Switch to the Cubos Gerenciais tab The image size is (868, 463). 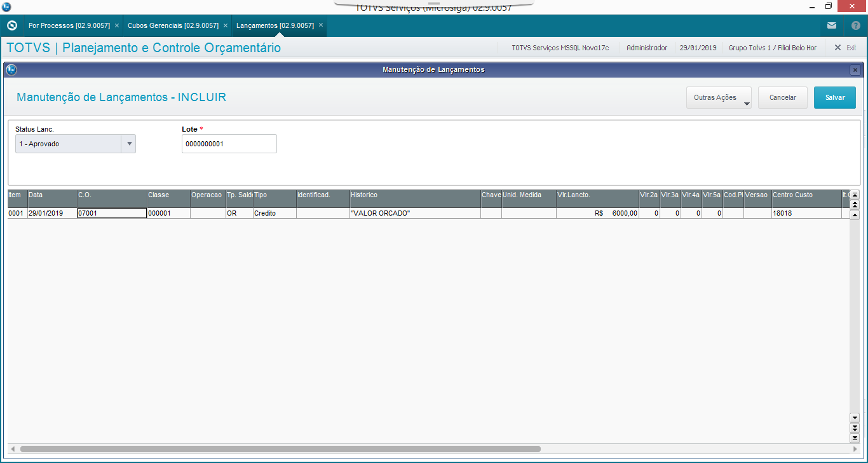(173, 25)
